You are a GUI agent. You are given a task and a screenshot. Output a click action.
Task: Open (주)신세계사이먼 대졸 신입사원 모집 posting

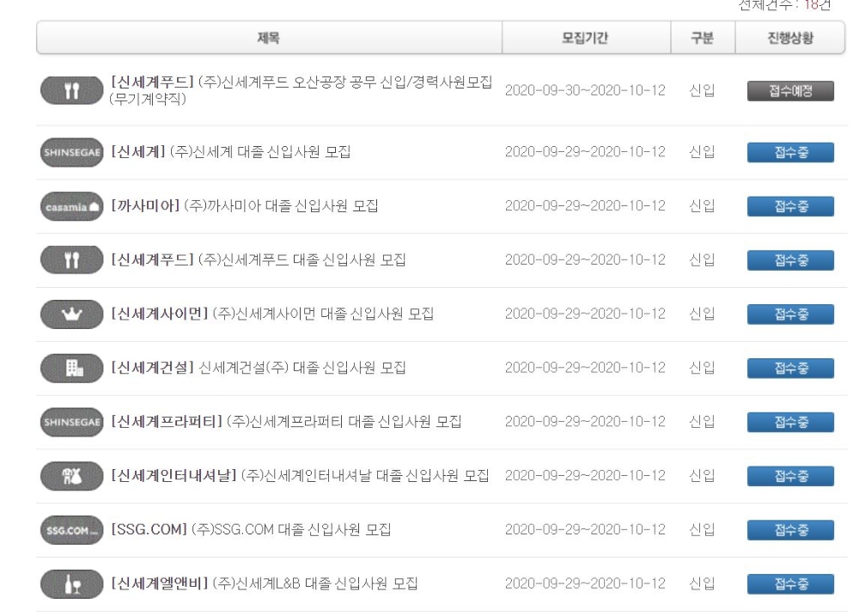click(x=272, y=314)
